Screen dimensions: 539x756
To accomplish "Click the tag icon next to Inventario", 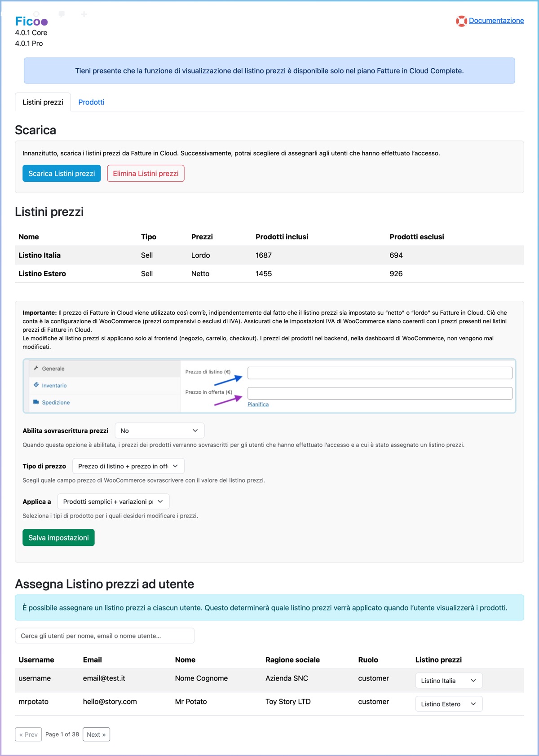I will [36, 385].
